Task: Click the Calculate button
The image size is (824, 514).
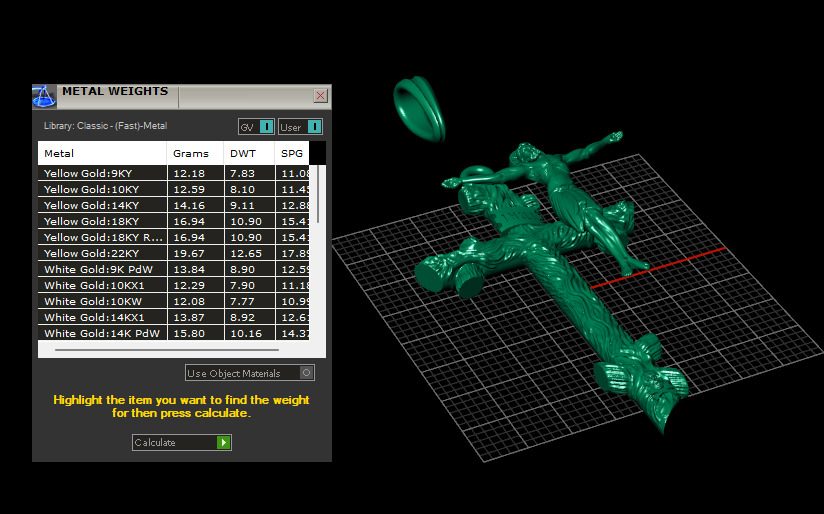Action: [181, 443]
